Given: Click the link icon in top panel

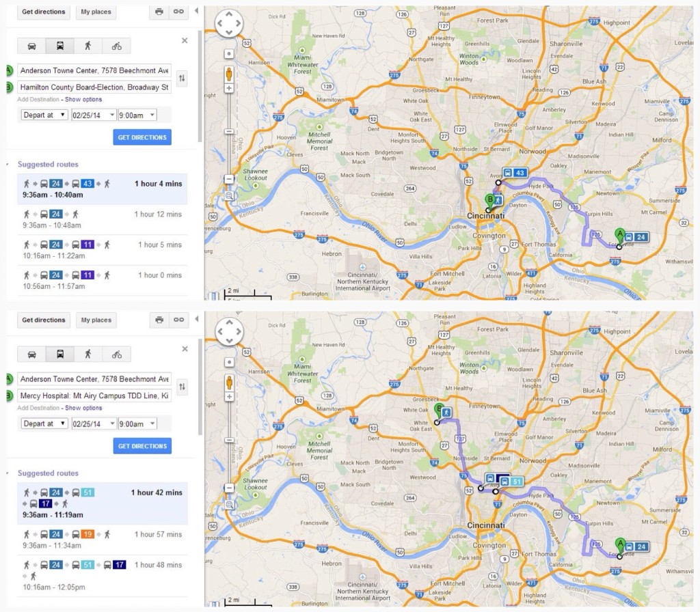Looking at the screenshot, I should click(178, 12).
